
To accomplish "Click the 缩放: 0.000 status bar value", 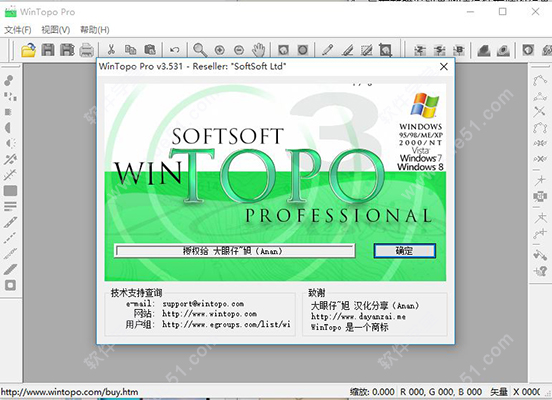I will pyautogui.click(x=372, y=392).
